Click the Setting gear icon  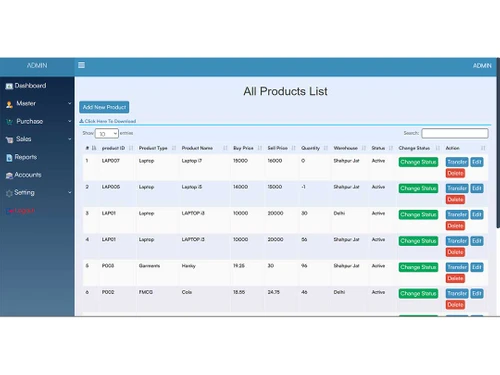[9, 193]
